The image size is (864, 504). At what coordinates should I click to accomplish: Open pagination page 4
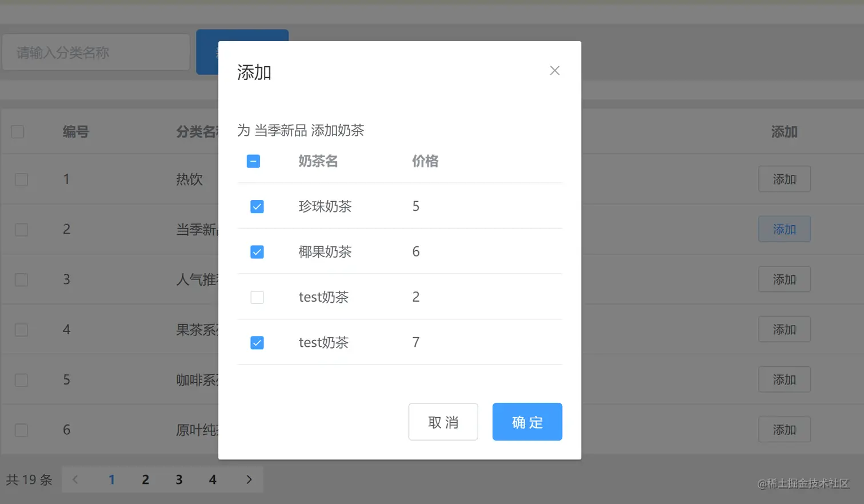pos(213,479)
